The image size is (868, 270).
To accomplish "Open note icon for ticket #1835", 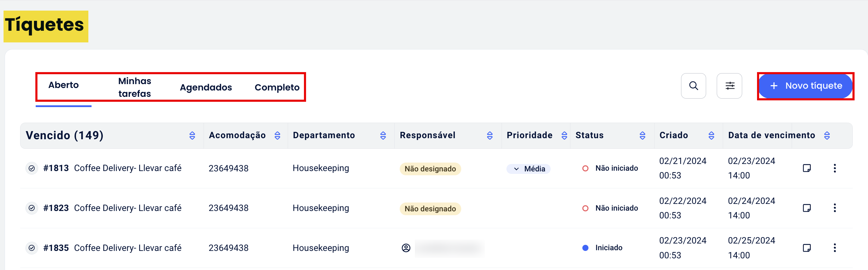I will [807, 248].
